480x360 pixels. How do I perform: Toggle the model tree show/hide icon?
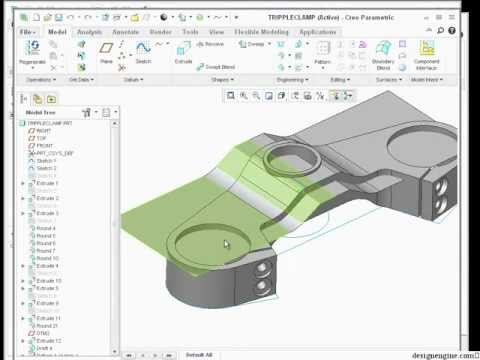click(24, 99)
